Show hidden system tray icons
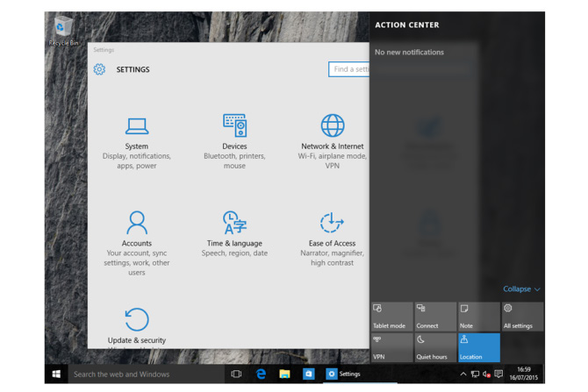Image resolution: width=588 pixels, height=392 pixels. (x=463, y=374)
